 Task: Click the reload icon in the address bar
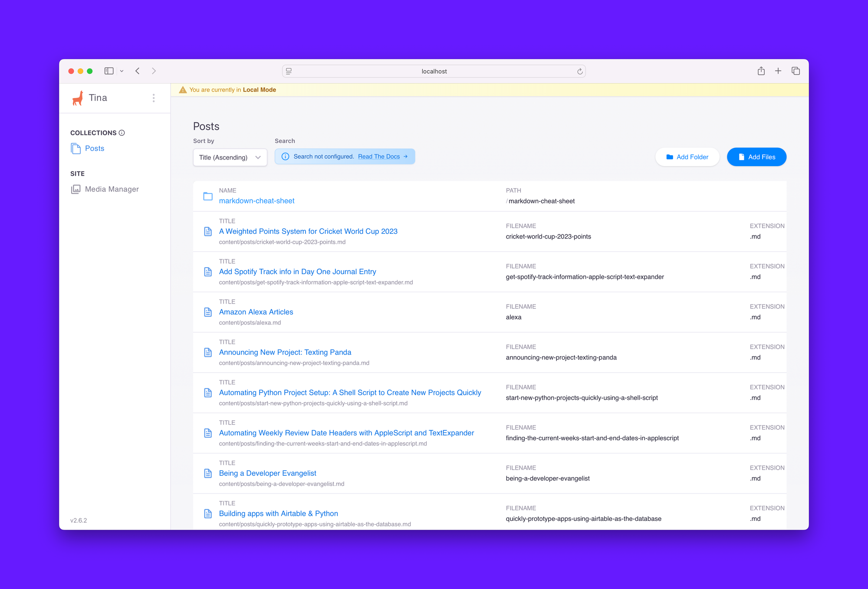pyautogui.click(x=579, y=71)
